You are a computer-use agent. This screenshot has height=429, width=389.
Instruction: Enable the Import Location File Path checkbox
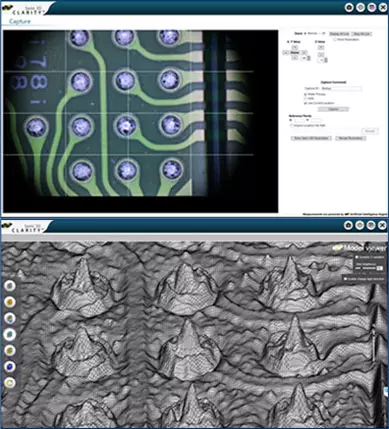pos(291,126)
